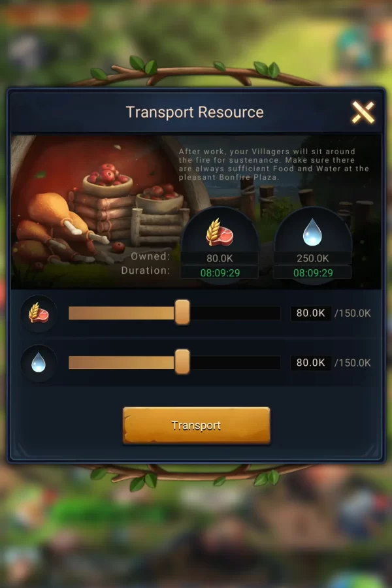The image size is (392, 588).
Task: Click the filled part of the water slider
Action: click(x=122, y=363)
